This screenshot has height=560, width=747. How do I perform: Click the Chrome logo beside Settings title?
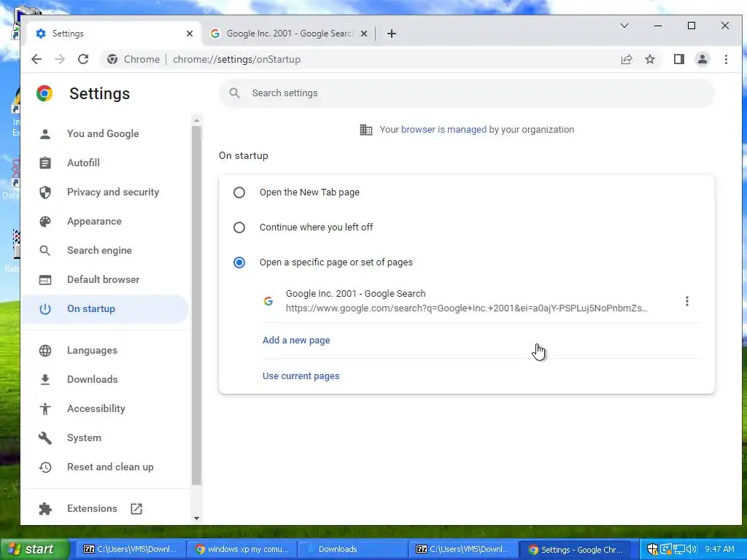coord(44,93)
